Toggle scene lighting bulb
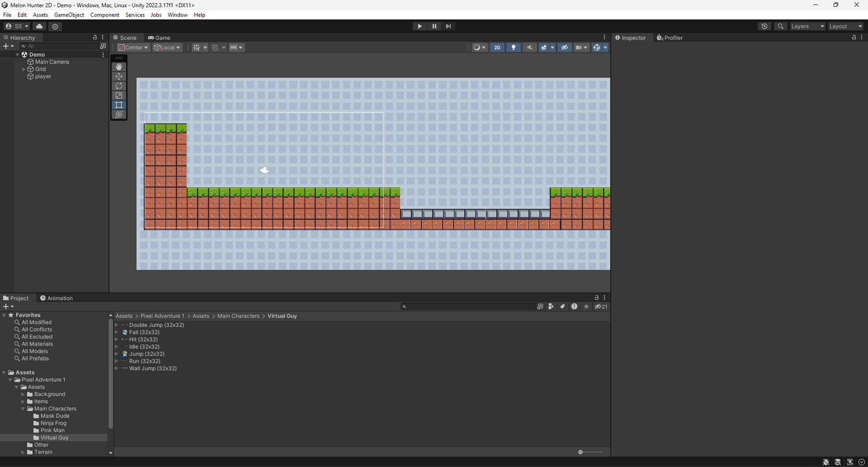The height and width of the screenshot is (467, 868). [x=513, y=47]
